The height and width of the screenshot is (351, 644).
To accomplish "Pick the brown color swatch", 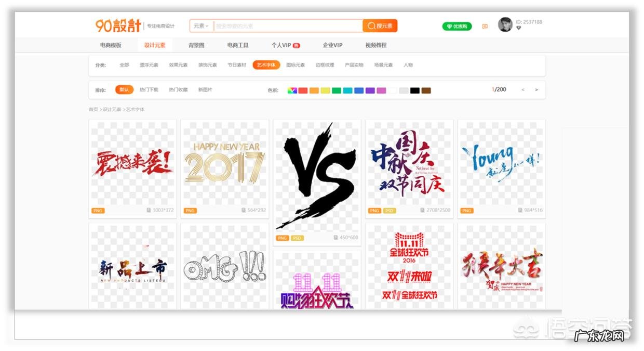I will [x=426, y=90].
